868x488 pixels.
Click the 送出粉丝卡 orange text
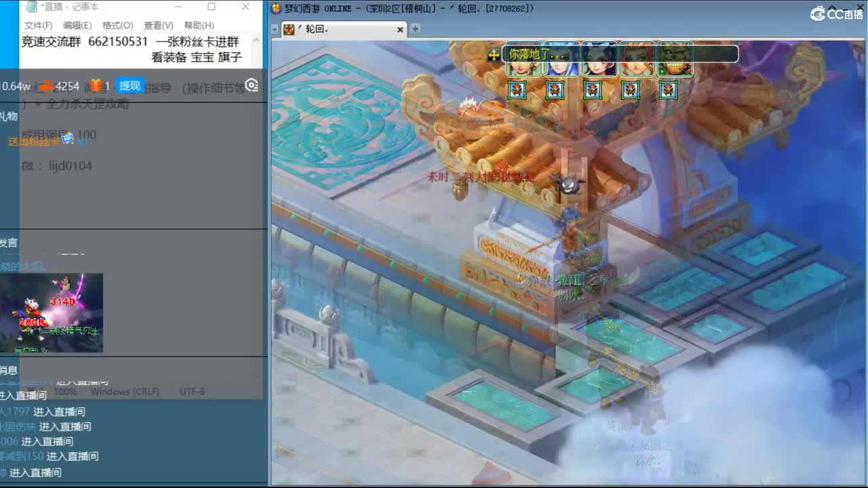35,141
